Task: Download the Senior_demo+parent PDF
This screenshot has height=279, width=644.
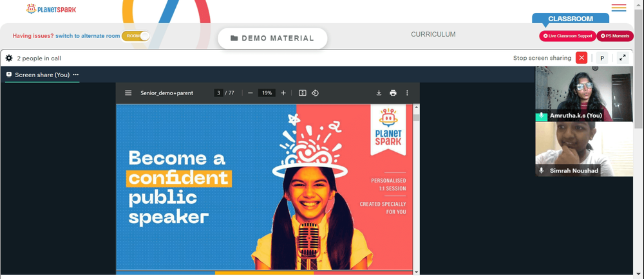Action: tap(379, 93)
